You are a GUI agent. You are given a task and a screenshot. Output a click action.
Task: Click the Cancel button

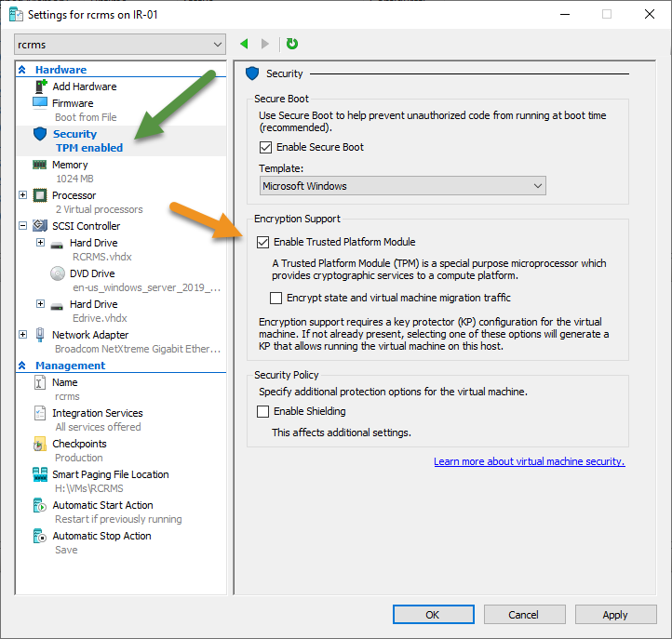click(524, 615)
